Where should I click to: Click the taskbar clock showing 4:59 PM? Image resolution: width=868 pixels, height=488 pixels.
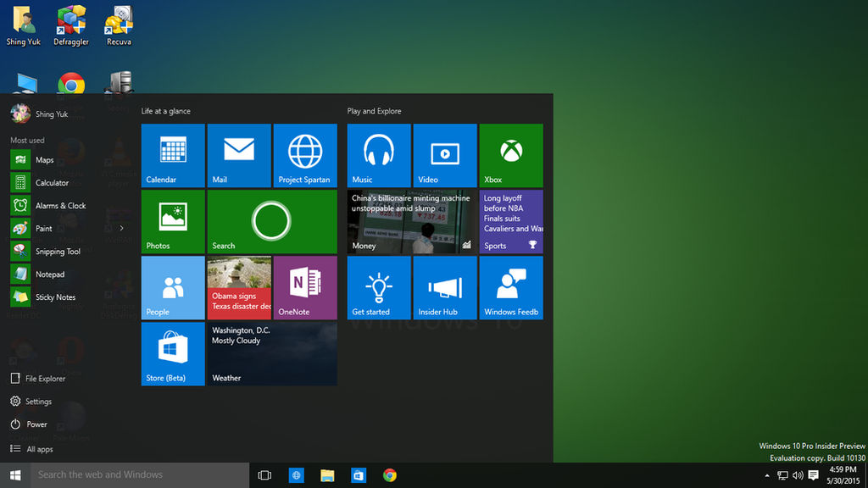point(843,475)
